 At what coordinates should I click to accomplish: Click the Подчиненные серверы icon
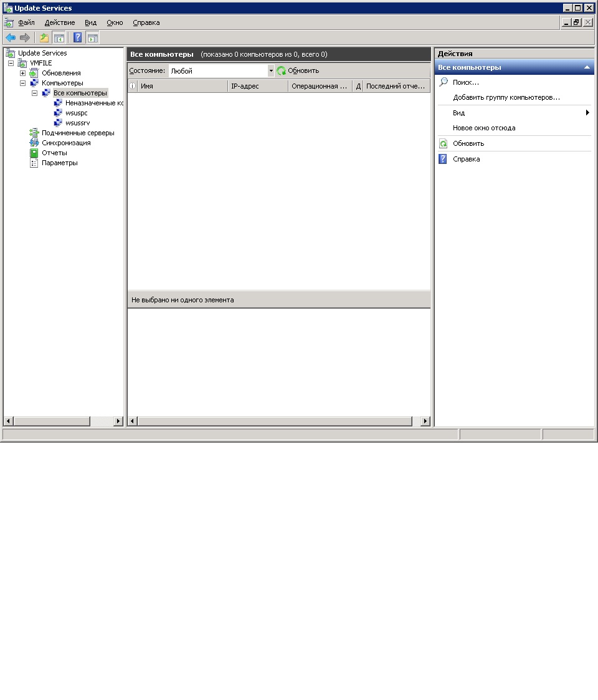(34, 133)
